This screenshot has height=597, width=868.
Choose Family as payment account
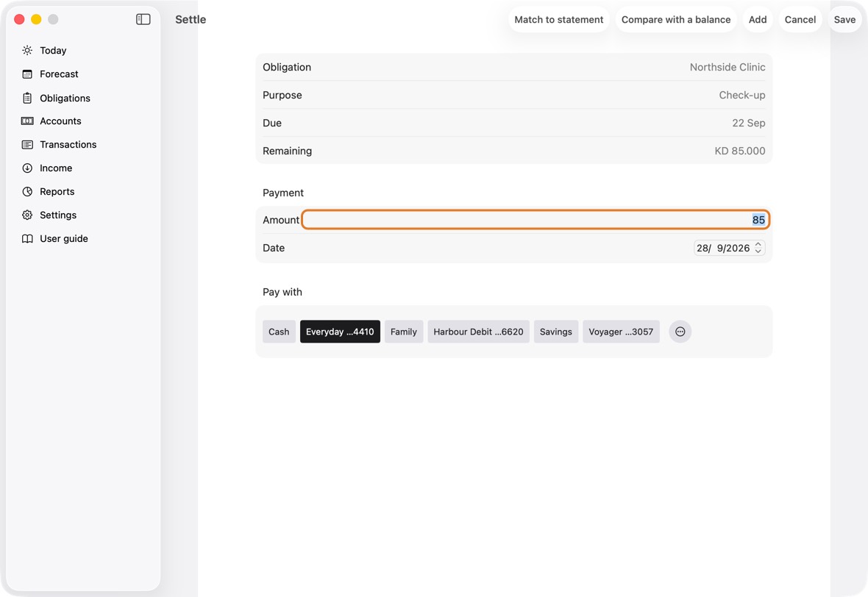(x=404, y=332)
